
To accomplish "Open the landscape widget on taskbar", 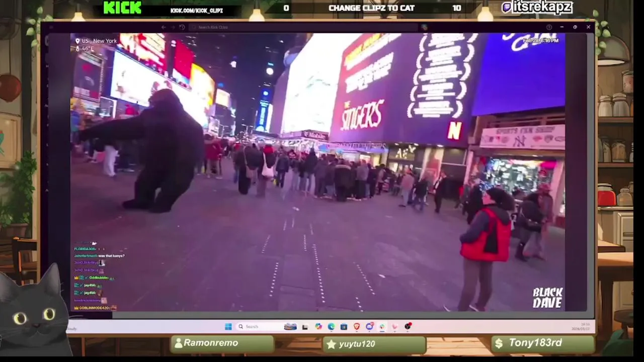I will [290, 327].
